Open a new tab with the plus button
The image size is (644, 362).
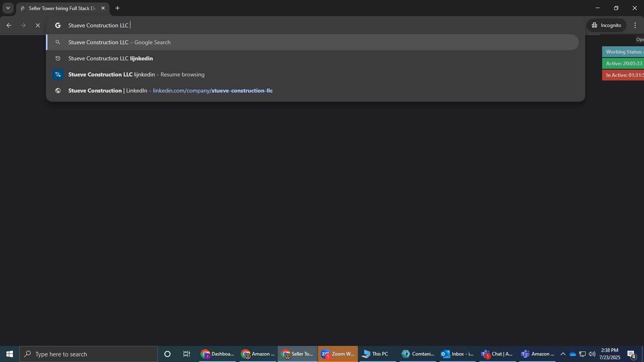click(118, 8)
